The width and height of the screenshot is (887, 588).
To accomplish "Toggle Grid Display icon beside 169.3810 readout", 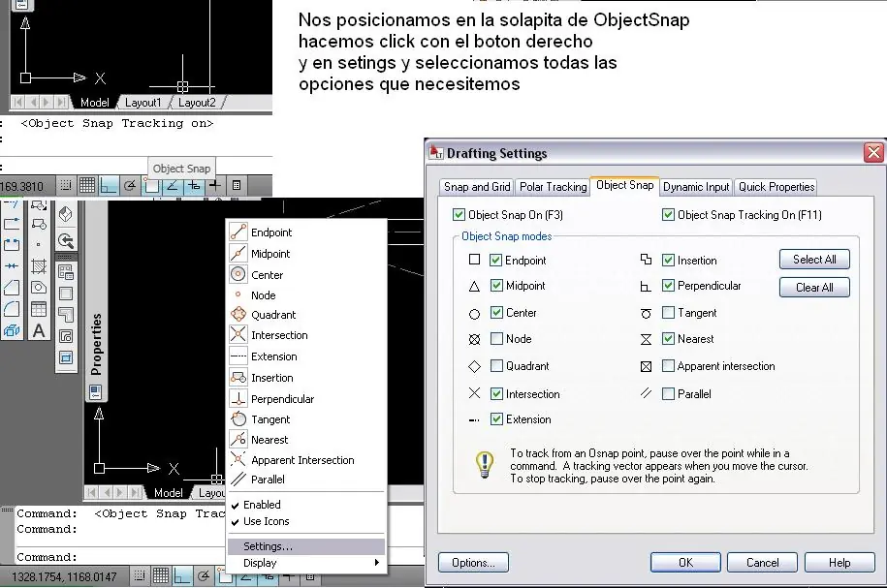I will point(86,185).
